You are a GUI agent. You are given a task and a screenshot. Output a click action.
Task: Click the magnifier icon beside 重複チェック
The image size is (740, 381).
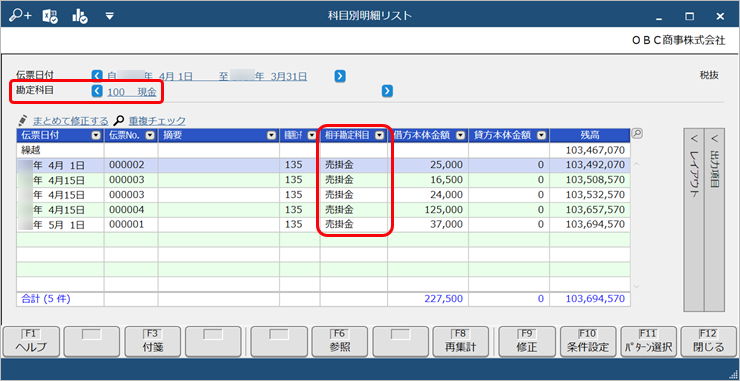(120, 120)
